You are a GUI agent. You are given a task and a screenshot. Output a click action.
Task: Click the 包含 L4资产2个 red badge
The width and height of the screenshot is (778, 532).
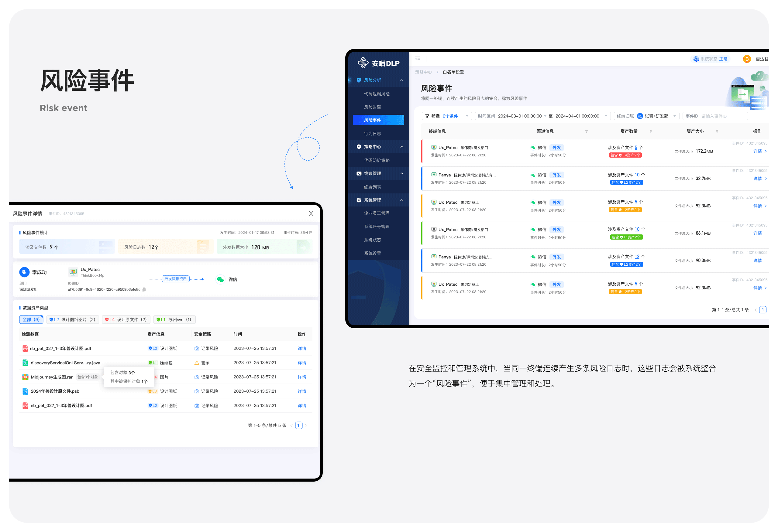click(x=625, y=155)
